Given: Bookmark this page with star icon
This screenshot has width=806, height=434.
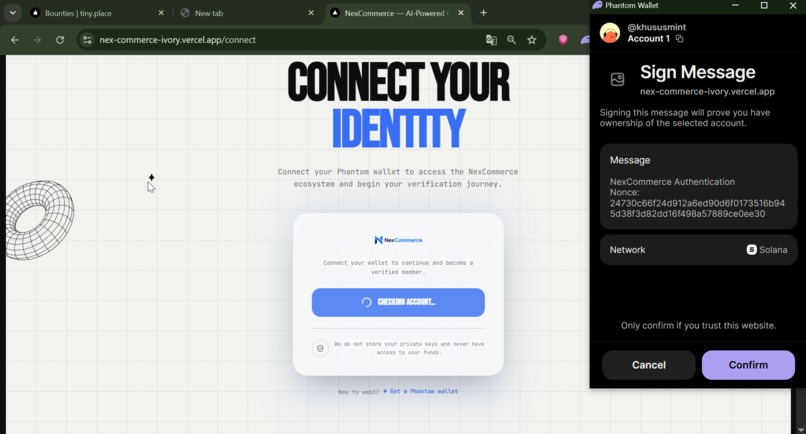Looking at the screenshot, I should coord(532,40).
